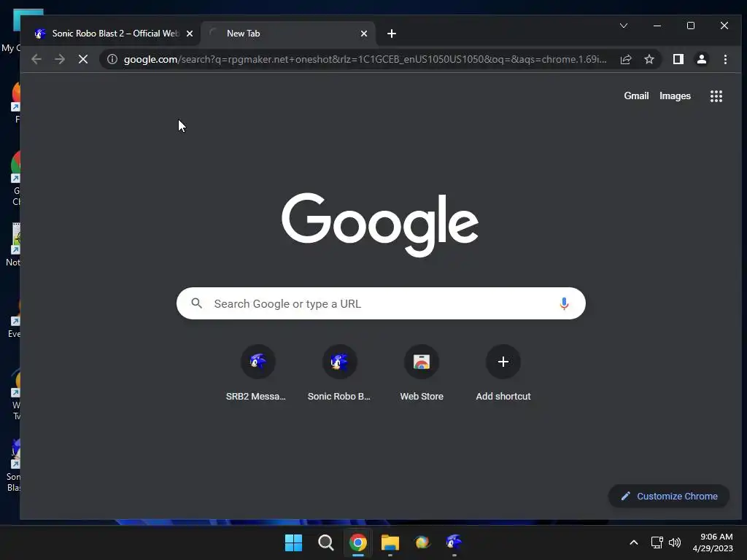Click the forward navigation arrow
The width and height of the screenshot is (747, 560).
pyautogui.click(x=60, y=59)
